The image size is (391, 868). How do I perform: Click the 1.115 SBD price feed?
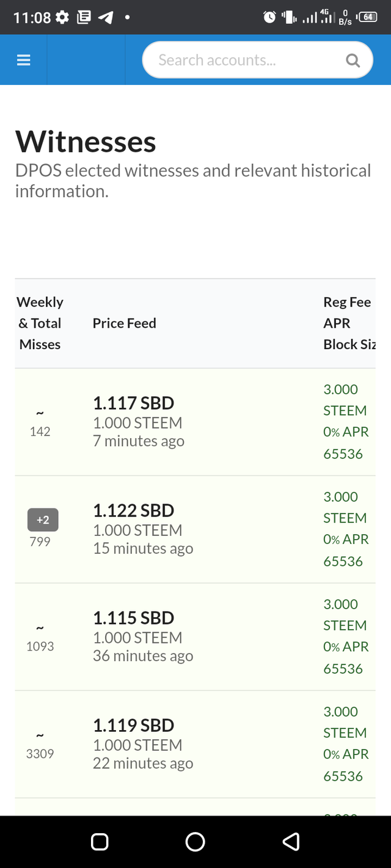[134, 618]
